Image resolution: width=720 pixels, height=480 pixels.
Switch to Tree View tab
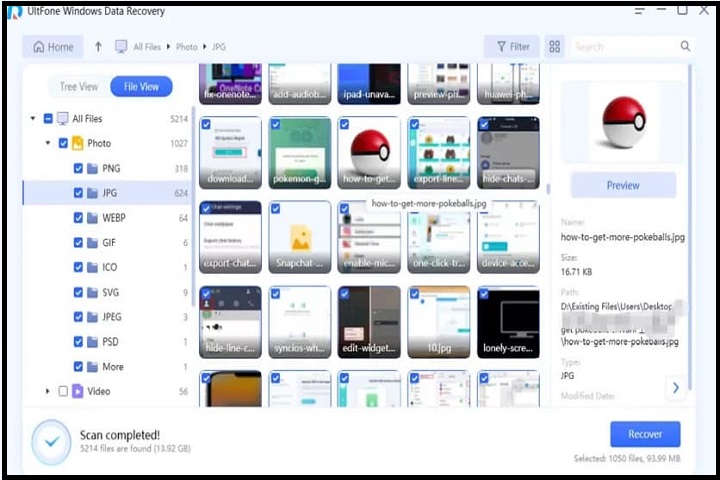pos(79,87)
